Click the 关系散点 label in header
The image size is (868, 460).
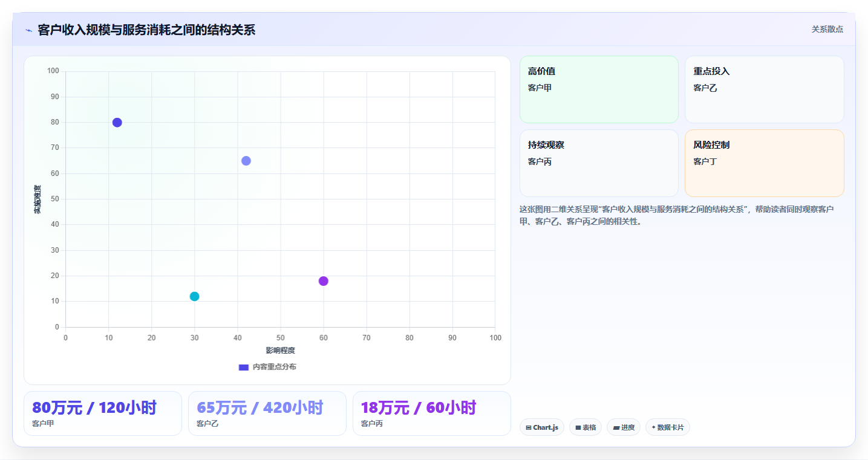tap(827, 29)
